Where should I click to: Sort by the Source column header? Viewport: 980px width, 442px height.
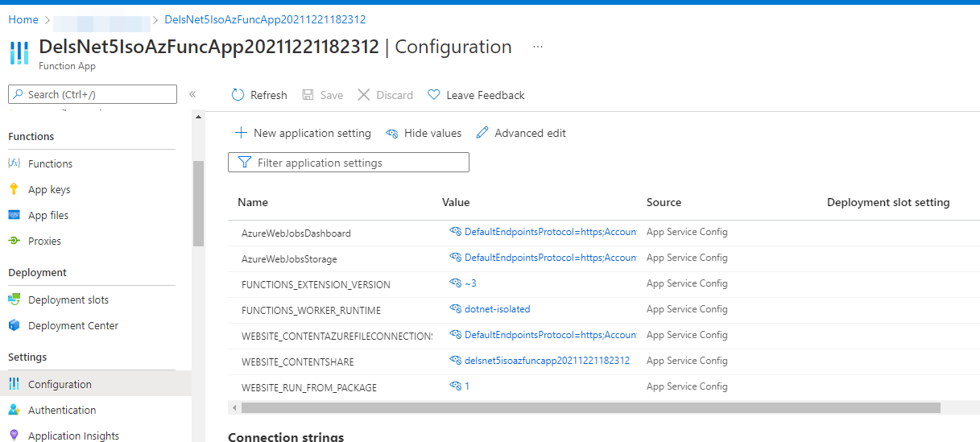point(664,202)
